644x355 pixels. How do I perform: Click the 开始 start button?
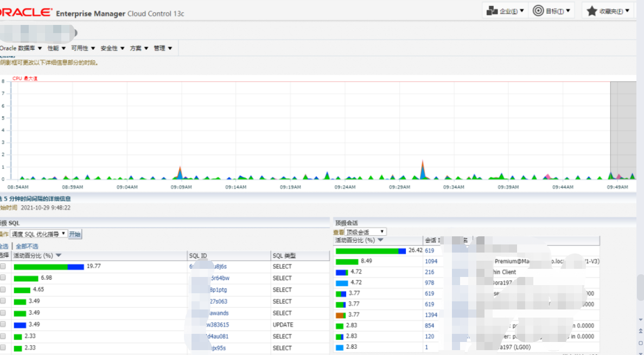point(74,234)
